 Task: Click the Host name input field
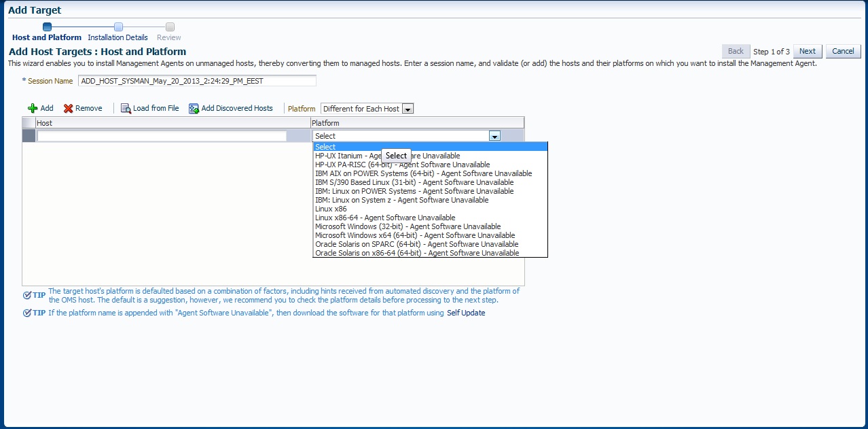tap(162, 136)
